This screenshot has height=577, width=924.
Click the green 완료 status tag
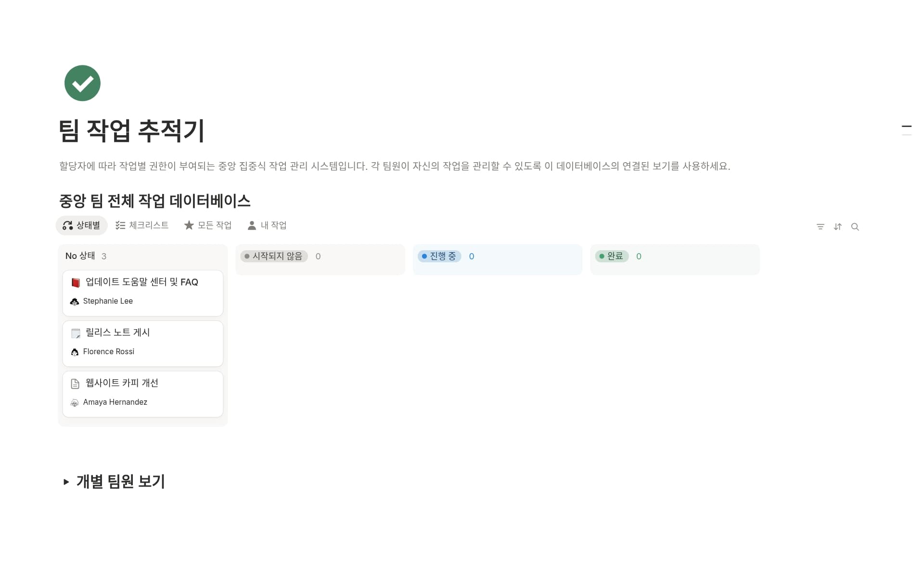[x=612, y=256]
